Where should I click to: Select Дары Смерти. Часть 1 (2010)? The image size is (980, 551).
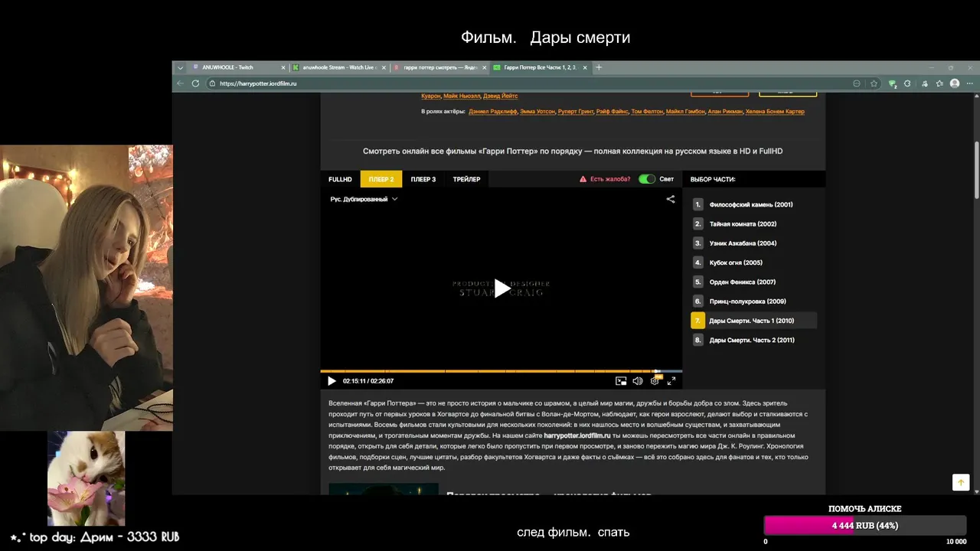[753, 321]
